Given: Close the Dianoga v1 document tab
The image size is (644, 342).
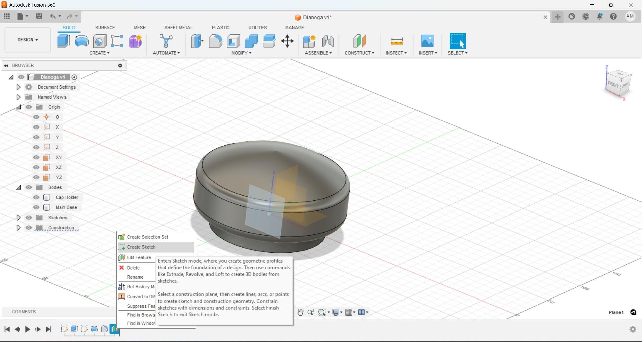Looking at the screenshot, I should (x=545, y=17).
